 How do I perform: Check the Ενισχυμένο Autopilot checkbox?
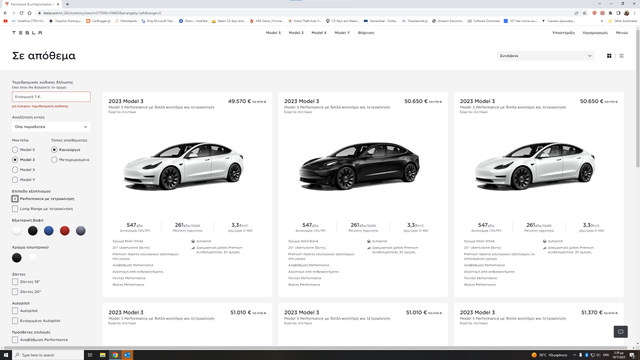(x=15, y=321)
